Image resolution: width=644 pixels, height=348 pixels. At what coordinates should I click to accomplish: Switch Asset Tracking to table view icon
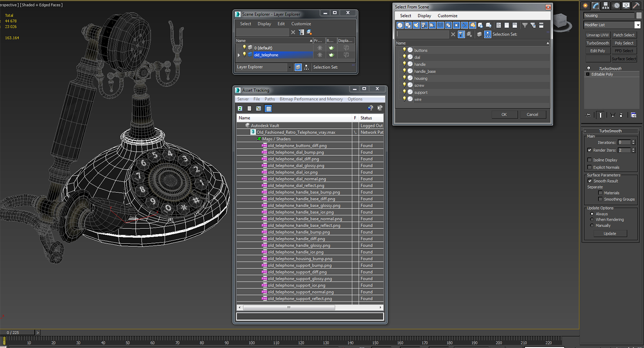click(268, 109)
